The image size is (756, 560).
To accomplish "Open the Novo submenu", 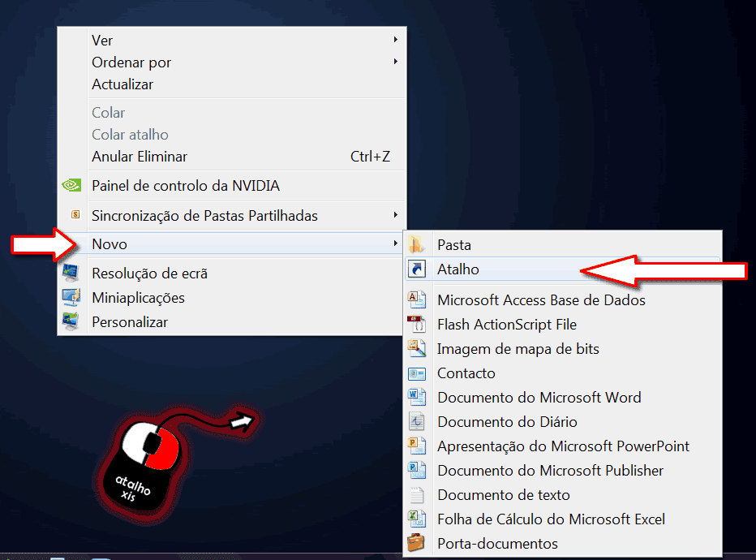I will 109,243.
